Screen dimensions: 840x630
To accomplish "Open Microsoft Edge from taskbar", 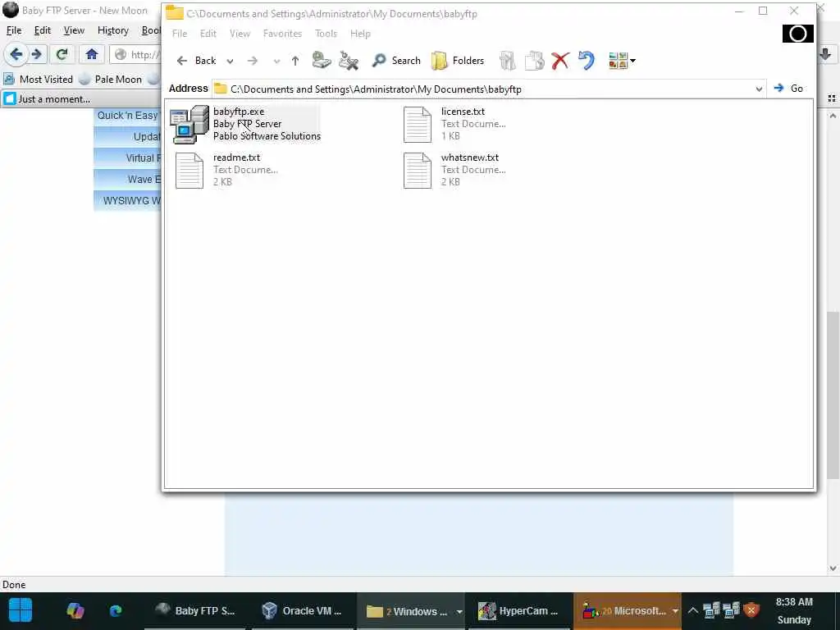I will click(115, 610).
